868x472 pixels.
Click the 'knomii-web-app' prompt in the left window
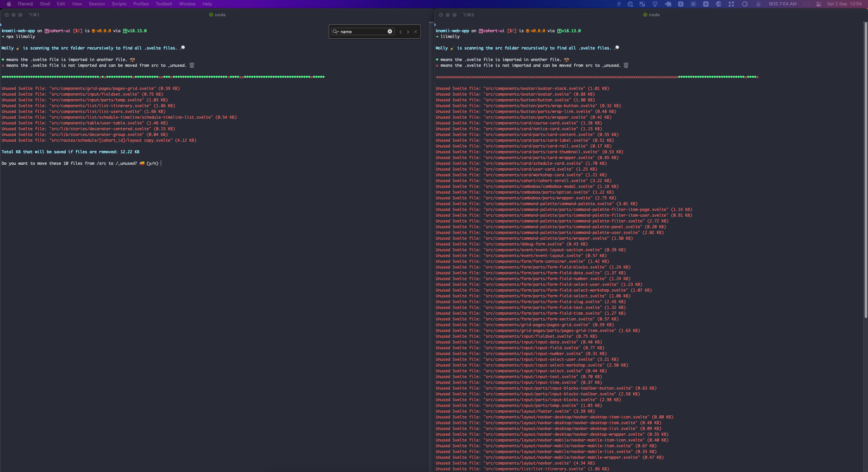tap(18, 31)
